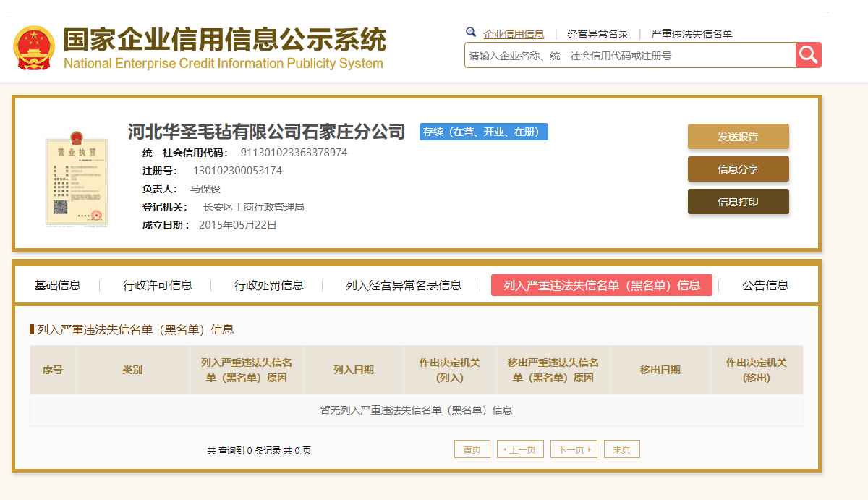Switch to the 基础信息 tab
This screenshot has width=868, height=500.
coord(57,285)
